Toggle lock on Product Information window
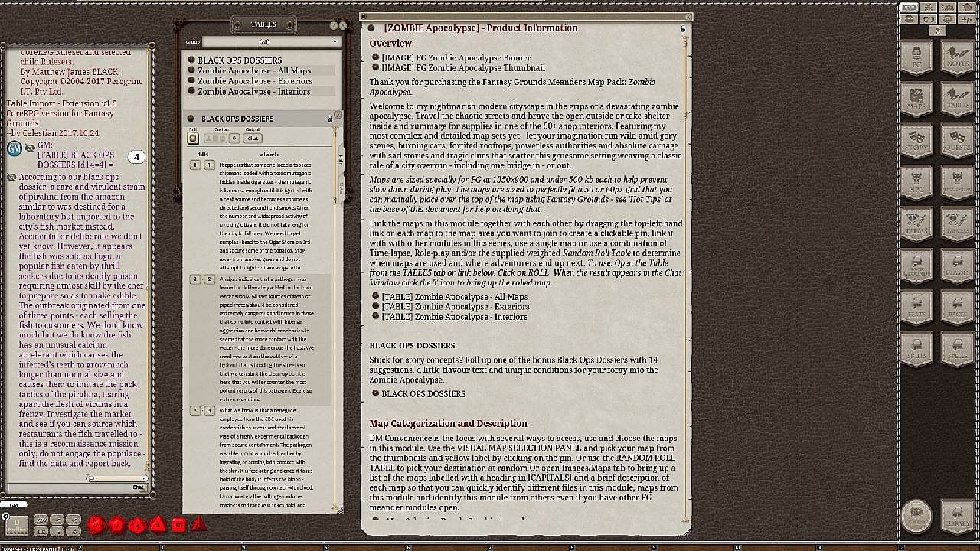This screenshot has width=980, height=551. click(682, 29)
